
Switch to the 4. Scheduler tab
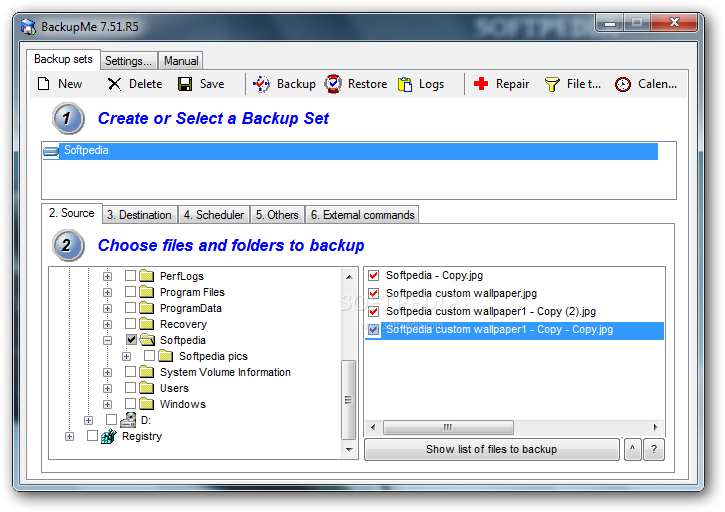pos(214,215)
